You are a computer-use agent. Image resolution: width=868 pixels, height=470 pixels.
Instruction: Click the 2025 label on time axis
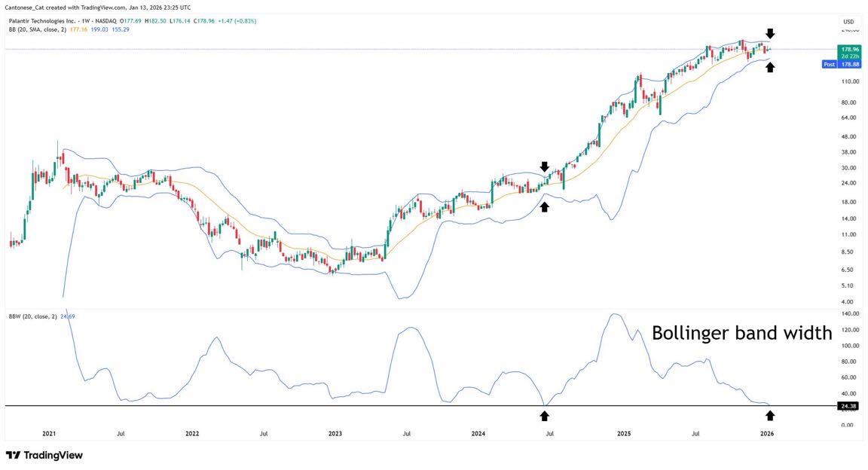pos(624,434)
